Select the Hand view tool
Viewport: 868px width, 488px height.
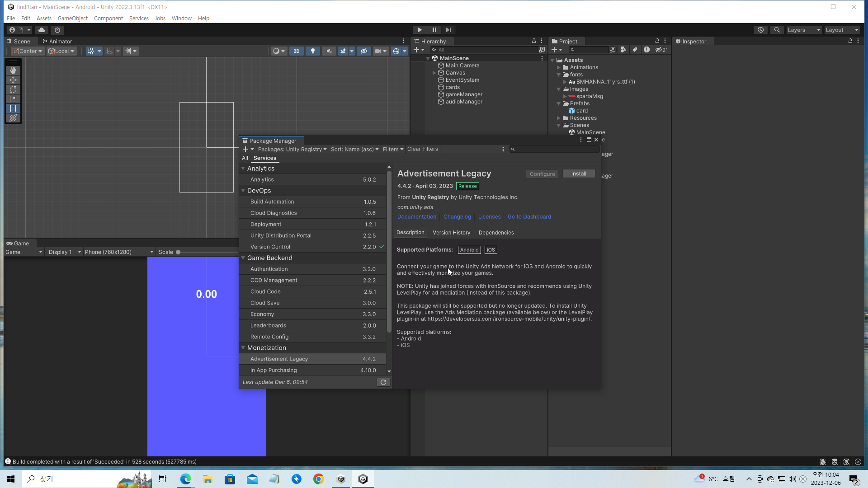point(13,70)
